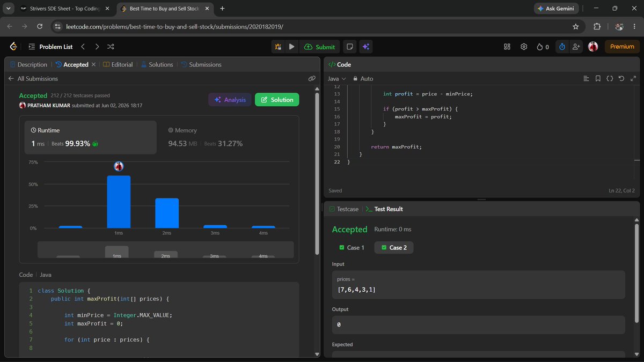
Task: Click the Auto lock setting
Action: pyautogui.click(x=363, y=78)
